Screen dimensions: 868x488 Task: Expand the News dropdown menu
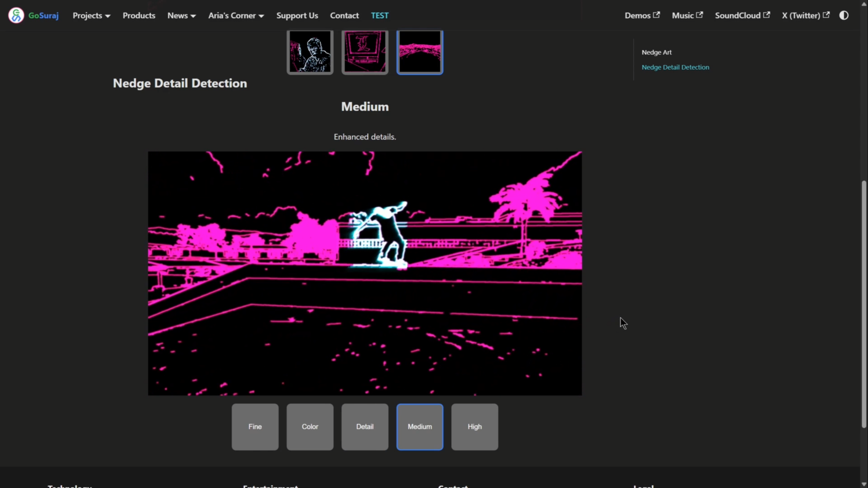pyautogui.click(x=181, y=16)
